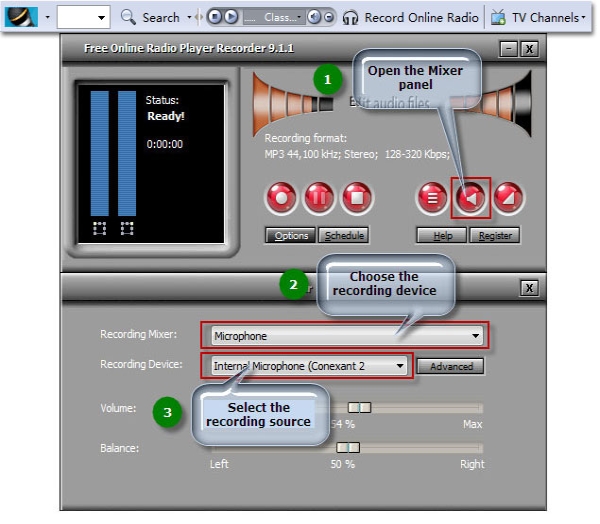Stop playback in the toolbar player
The width and height of the screenshot is (600, 524).
coord(216,17)
